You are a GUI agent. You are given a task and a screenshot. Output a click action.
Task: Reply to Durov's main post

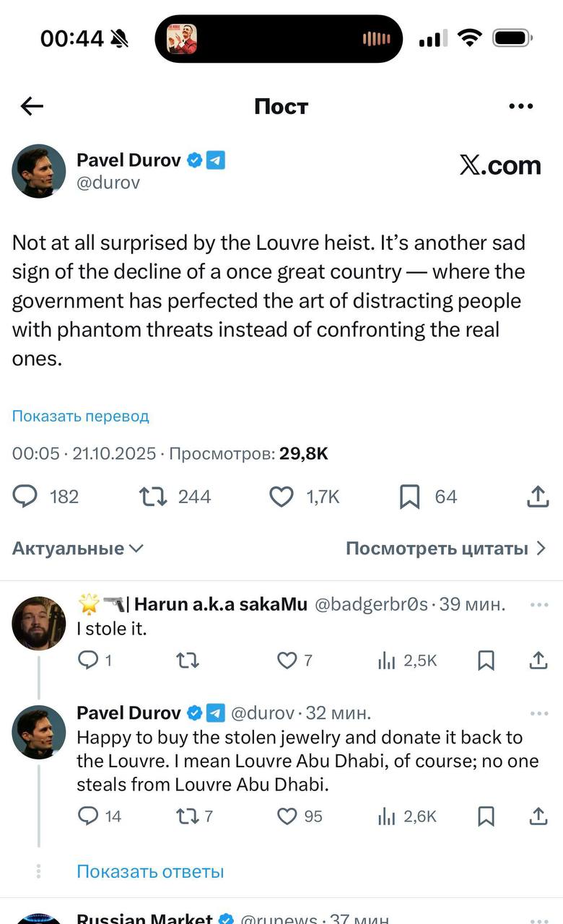coord(26,497)
